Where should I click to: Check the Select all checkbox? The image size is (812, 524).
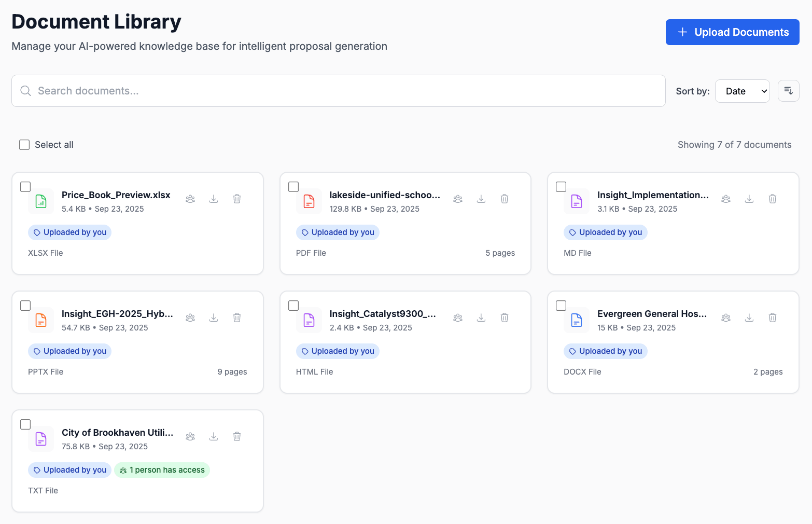(x=24, y=145)
